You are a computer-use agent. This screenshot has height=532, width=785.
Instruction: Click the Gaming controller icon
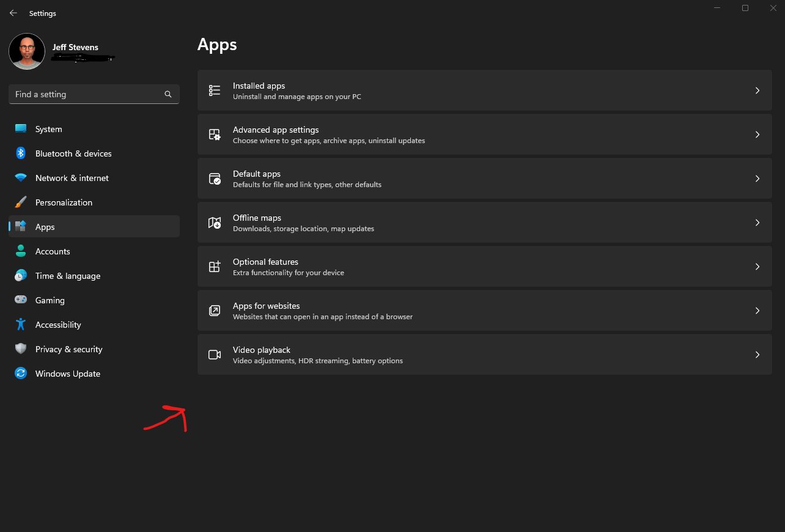click(x=21, y=300)
